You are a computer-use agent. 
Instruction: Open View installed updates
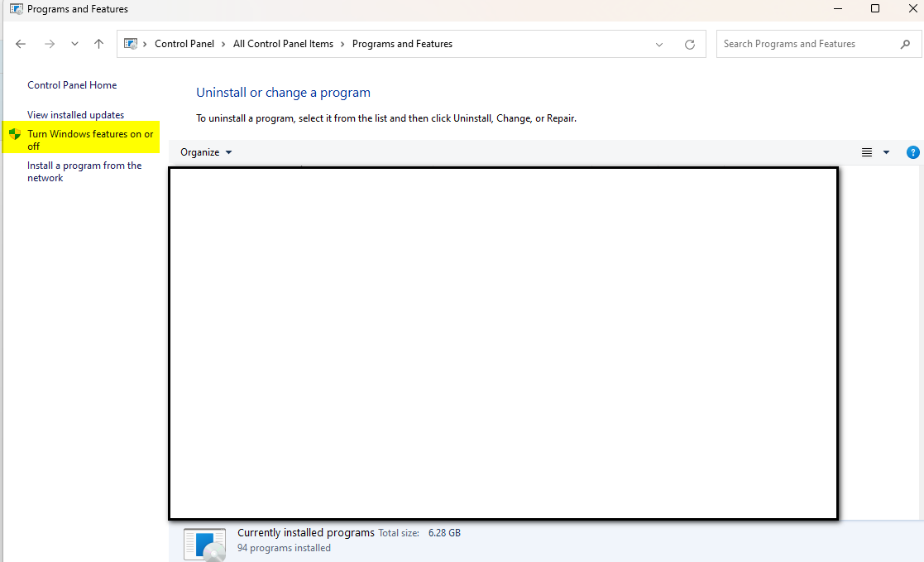pyautogui.click(x=75, y=115)
